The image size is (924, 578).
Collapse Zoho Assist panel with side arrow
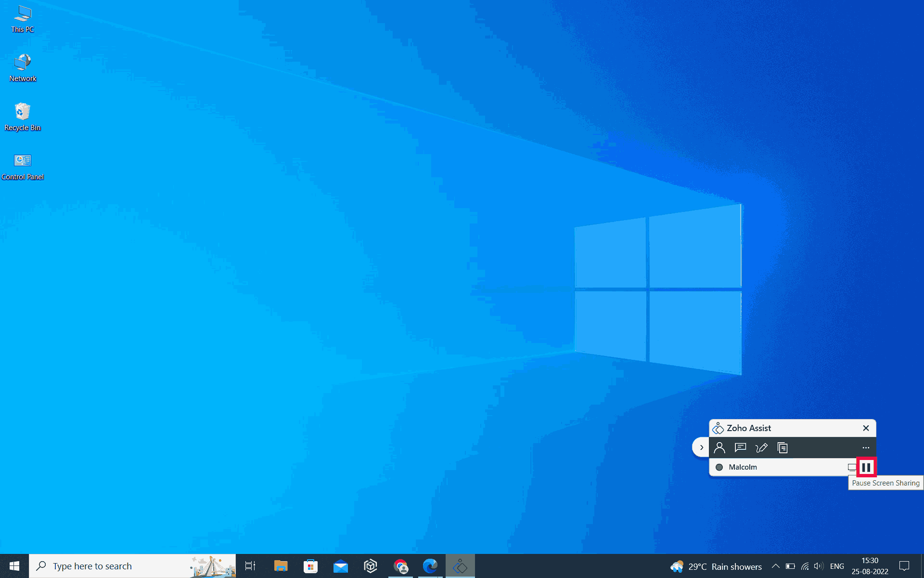(701, 447)
